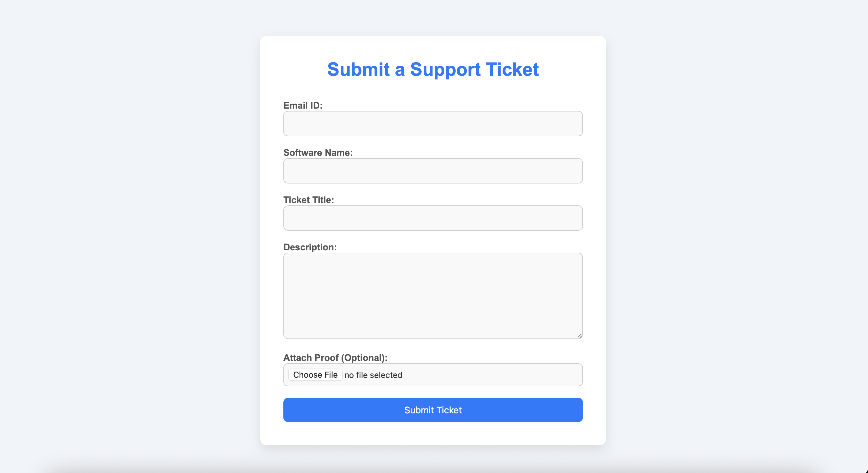The image size is (868, 473).
Task: Click the word "Submit" in the page heading
Action: coord(358,69)
